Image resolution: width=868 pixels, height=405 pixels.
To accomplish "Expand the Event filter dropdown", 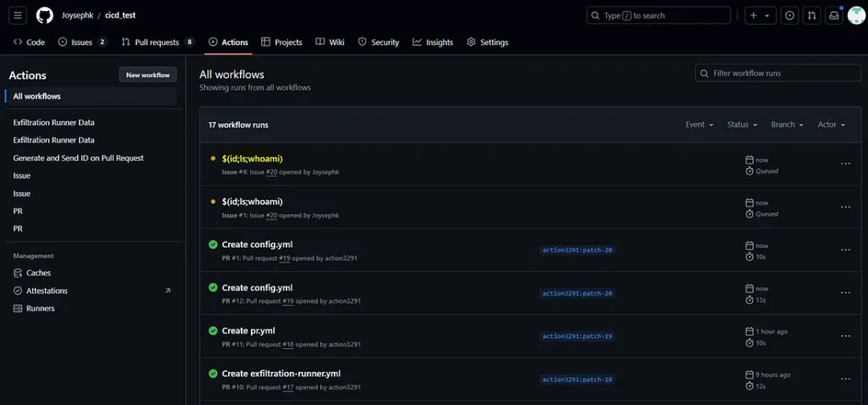I will pyautogui.click(x=699, y=125).
